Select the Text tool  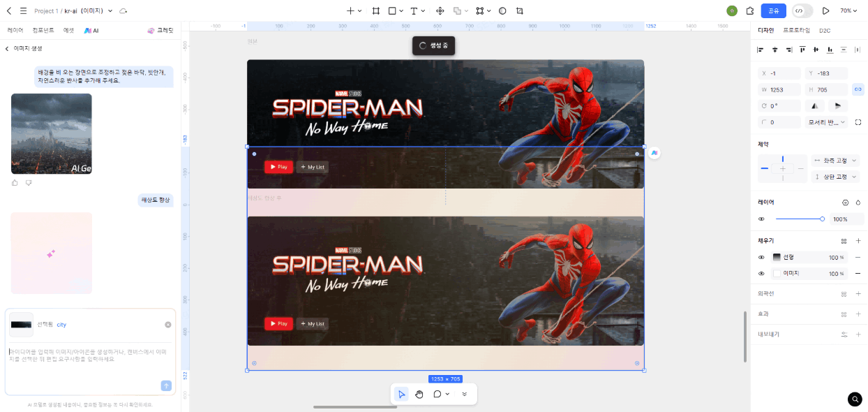[x=414, y=10]
